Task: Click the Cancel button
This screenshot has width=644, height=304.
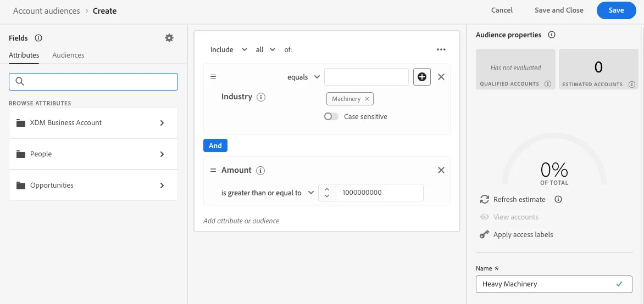Action: tap(502, 10)
